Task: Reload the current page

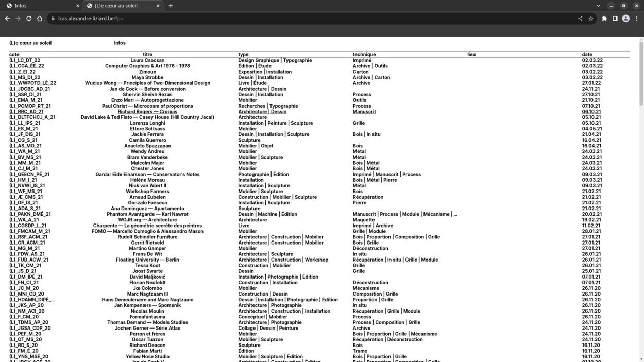Action: (x=29, y=19)
